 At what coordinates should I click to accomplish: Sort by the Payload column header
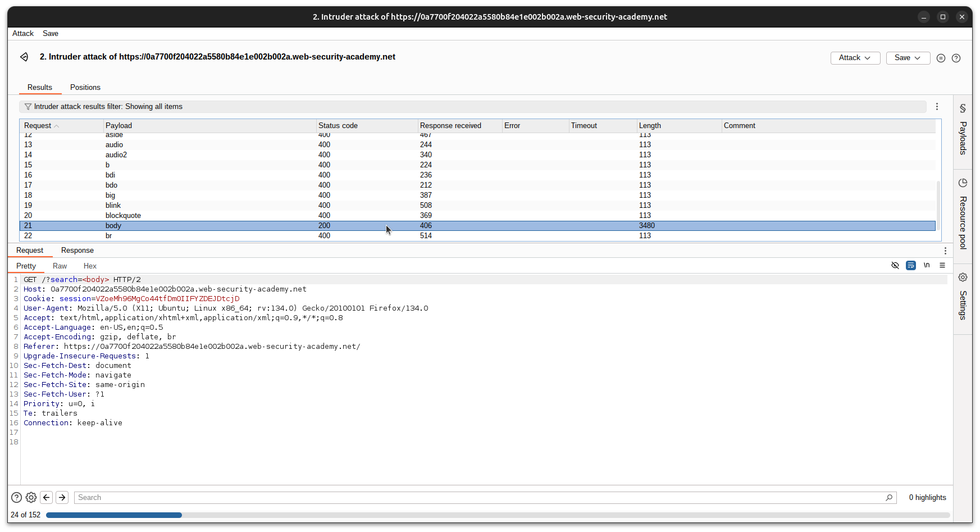coord(210,126)
